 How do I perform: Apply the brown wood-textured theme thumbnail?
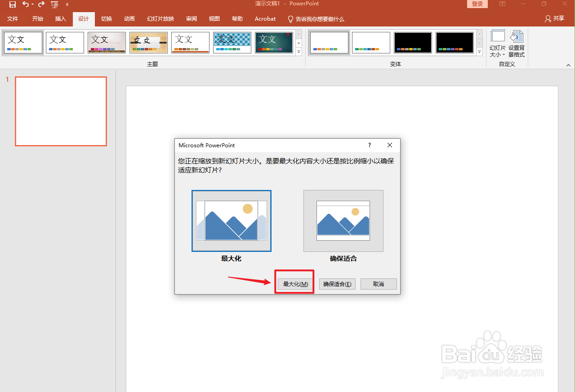(107, 43)
